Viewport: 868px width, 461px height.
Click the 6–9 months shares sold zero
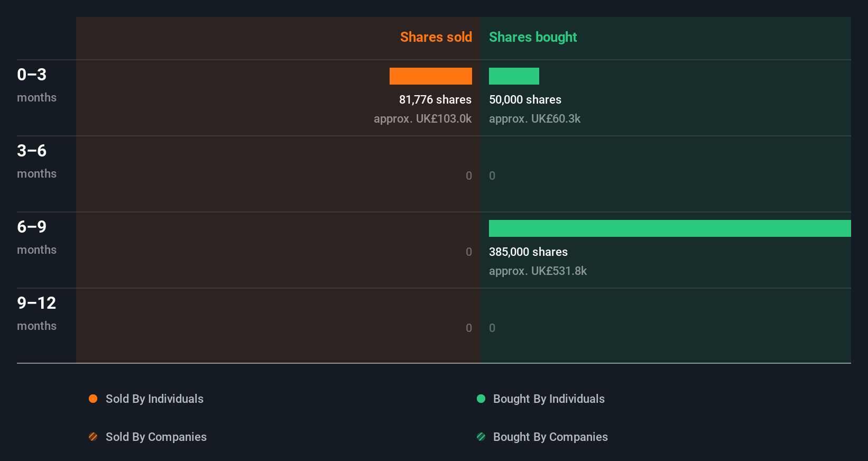point(469,252)
